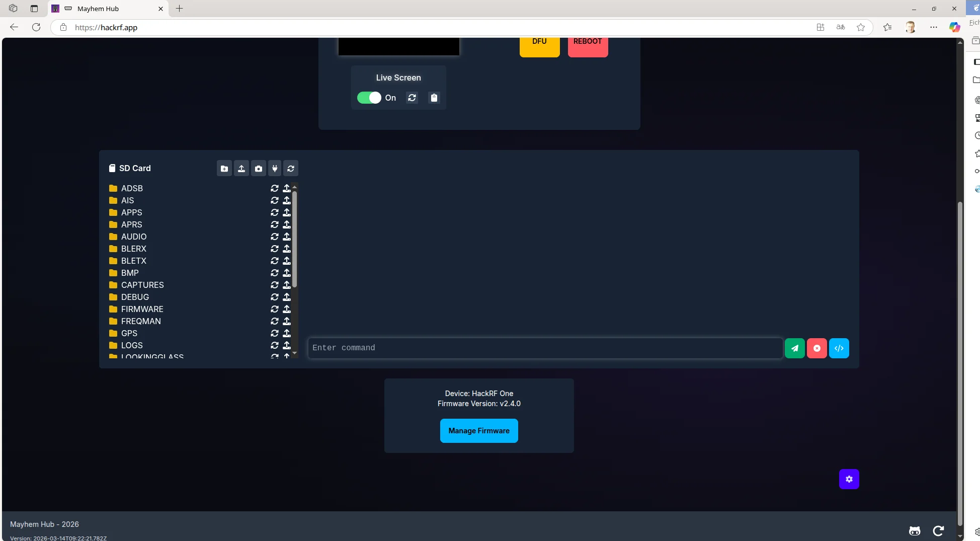Click the footer reload arrow icon
This screenshot has width=980, height=541.
click(x=938, y=531)
